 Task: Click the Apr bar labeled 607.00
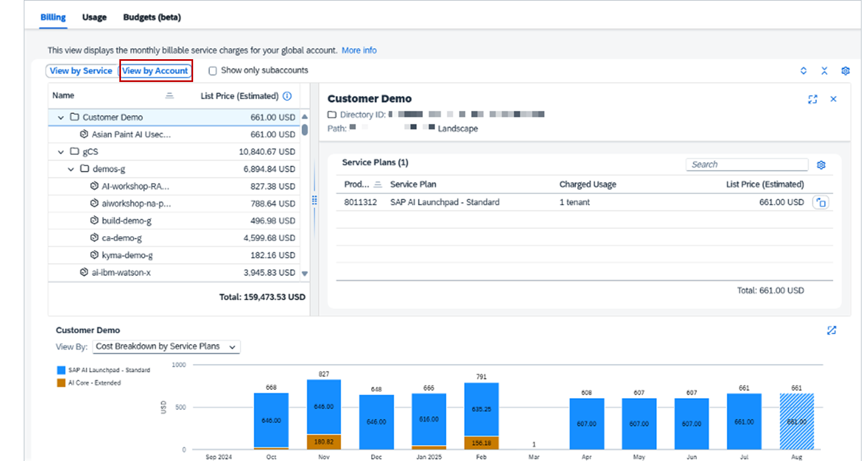[586, 424]
